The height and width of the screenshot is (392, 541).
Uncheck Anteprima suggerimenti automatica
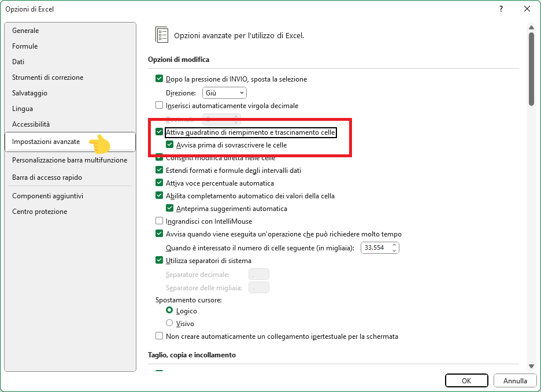click(x=169, y=208)
